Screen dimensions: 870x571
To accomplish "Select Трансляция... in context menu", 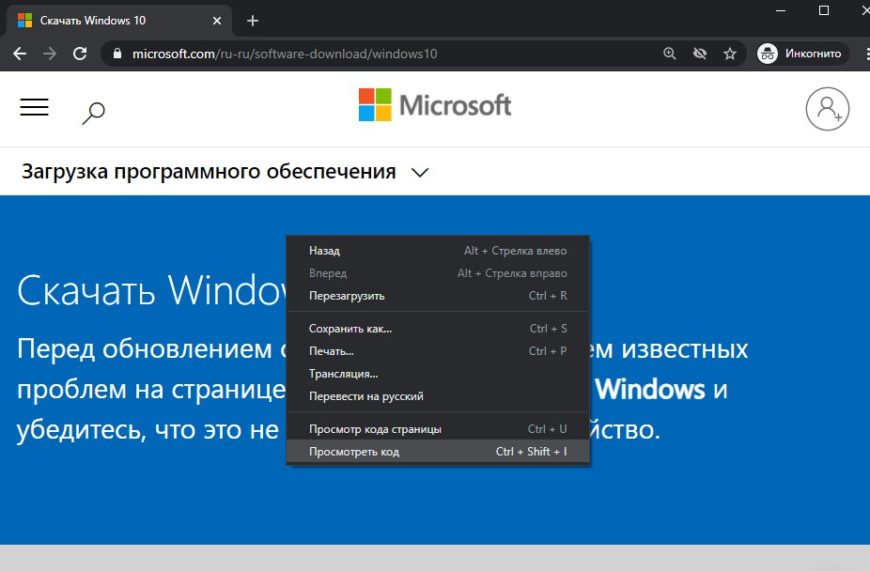I will click(438, 374).
